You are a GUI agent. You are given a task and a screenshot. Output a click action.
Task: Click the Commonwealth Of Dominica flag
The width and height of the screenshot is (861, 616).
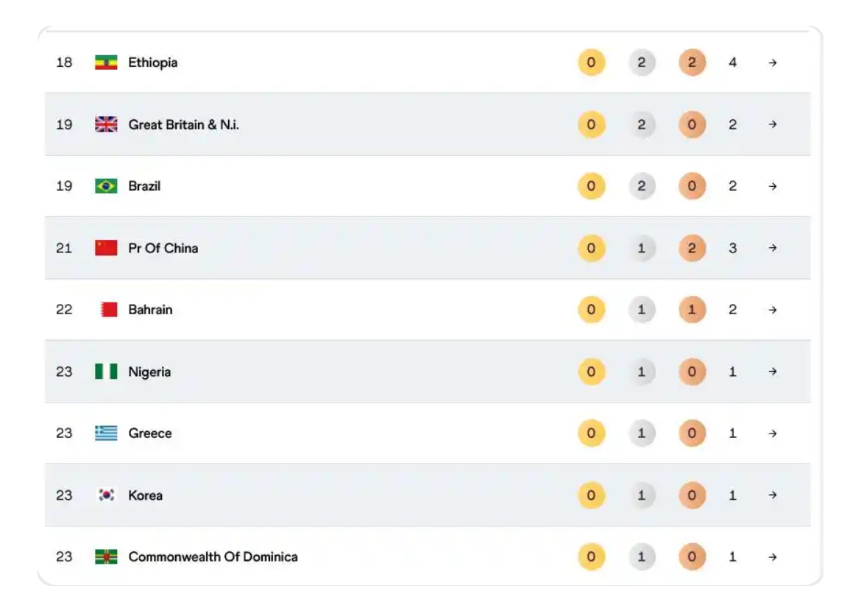[106, 556]
